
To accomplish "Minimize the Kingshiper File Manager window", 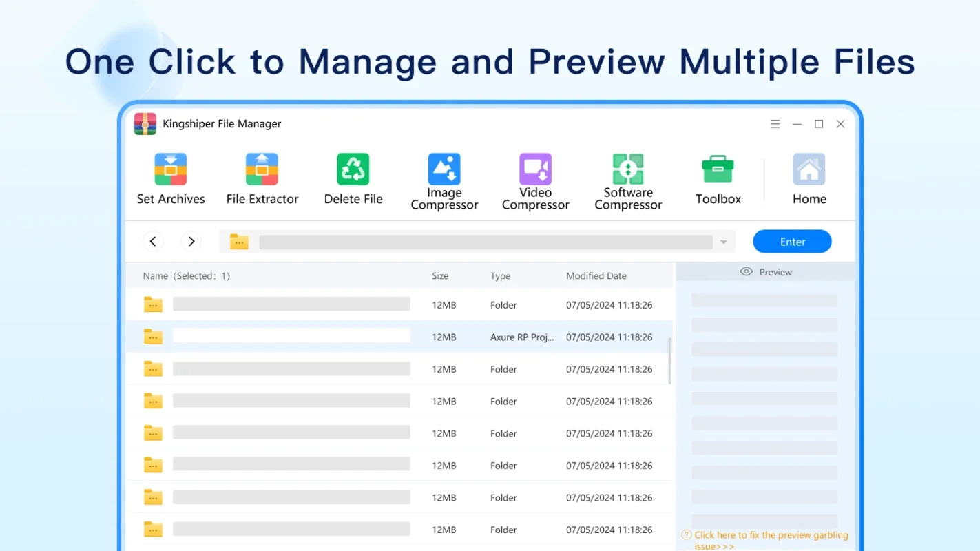I will point(797,124).
